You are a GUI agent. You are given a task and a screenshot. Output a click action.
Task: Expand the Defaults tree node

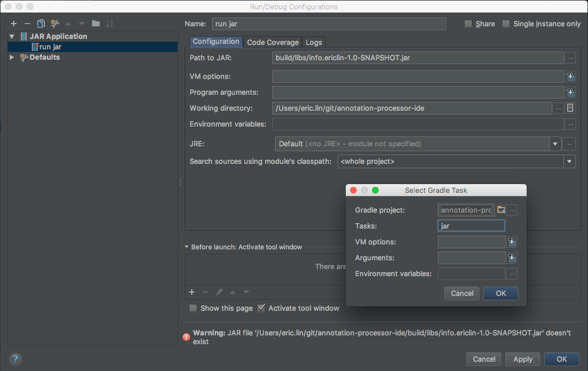pos(12,57)
